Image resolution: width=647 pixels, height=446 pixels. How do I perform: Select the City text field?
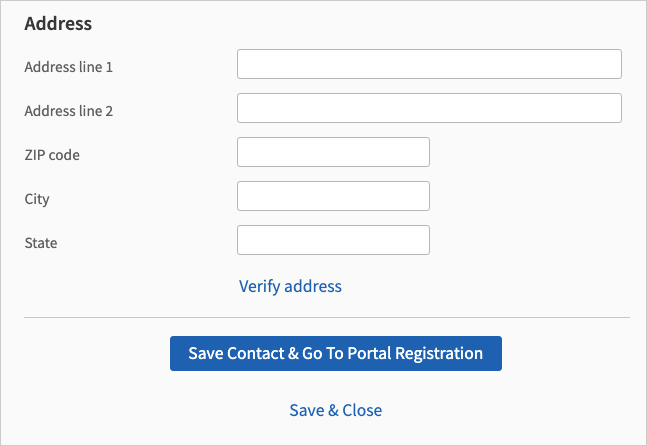[333, 196]
